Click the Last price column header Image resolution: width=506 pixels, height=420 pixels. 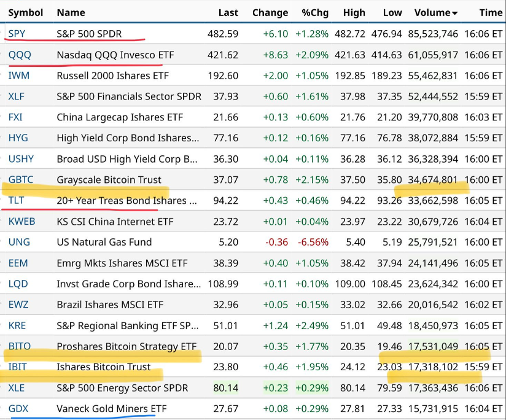228,12
